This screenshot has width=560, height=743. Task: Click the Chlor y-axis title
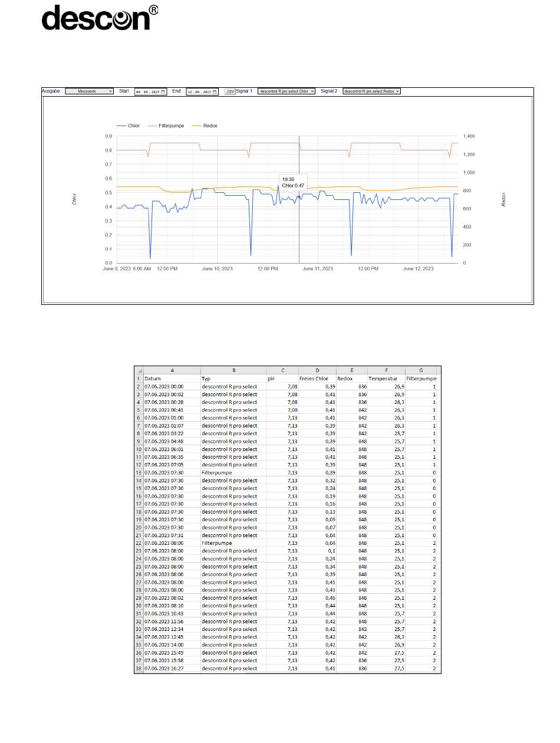click(x=74, y=199)
